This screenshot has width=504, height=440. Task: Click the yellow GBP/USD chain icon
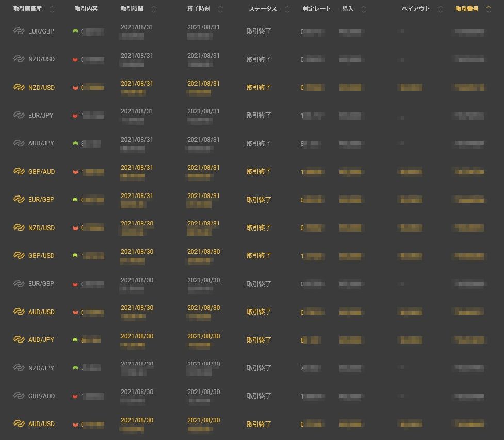click(x=19, y=255)
